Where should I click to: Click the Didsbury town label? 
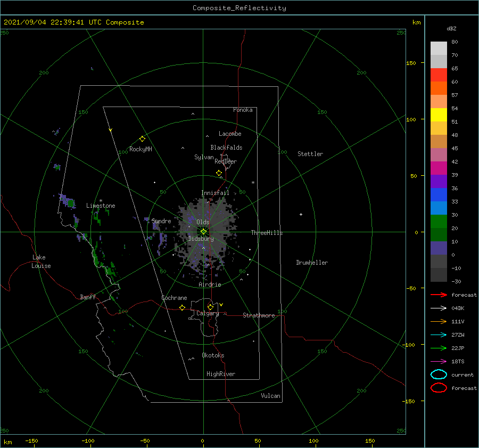pos(201,239)
